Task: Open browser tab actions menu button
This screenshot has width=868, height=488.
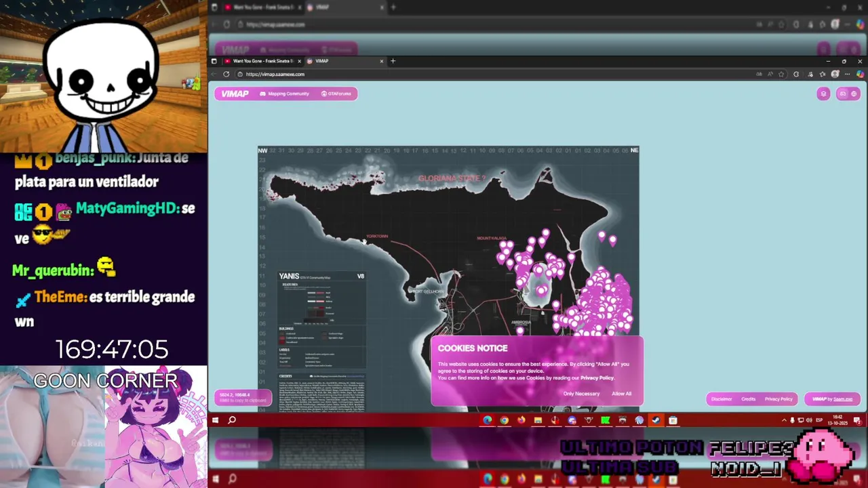Action: pos(214,61)
